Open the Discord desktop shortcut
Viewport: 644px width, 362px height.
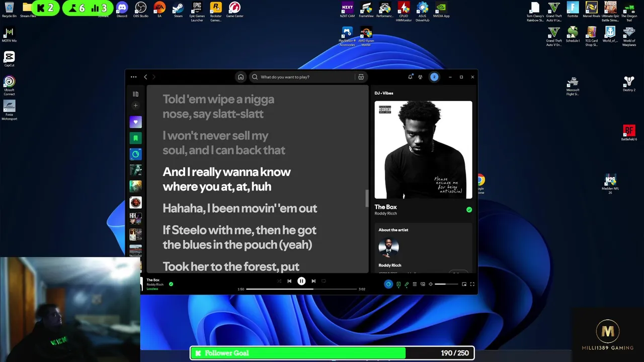[x=122, y=10]
